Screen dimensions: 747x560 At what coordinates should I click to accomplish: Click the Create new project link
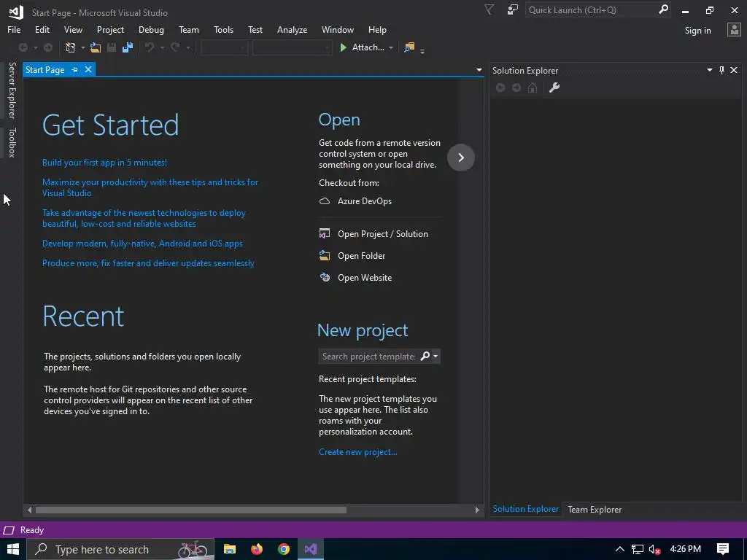357,452
